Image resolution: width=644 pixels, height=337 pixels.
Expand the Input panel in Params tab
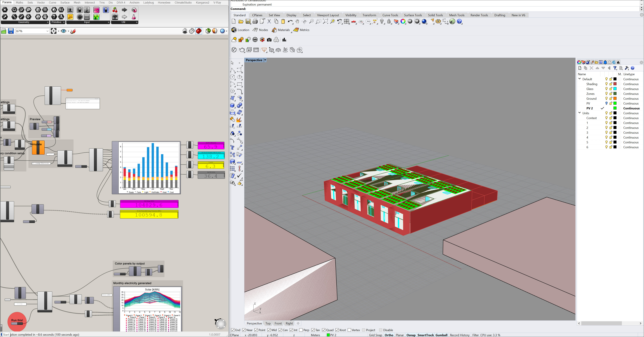(x=109, y=22)
